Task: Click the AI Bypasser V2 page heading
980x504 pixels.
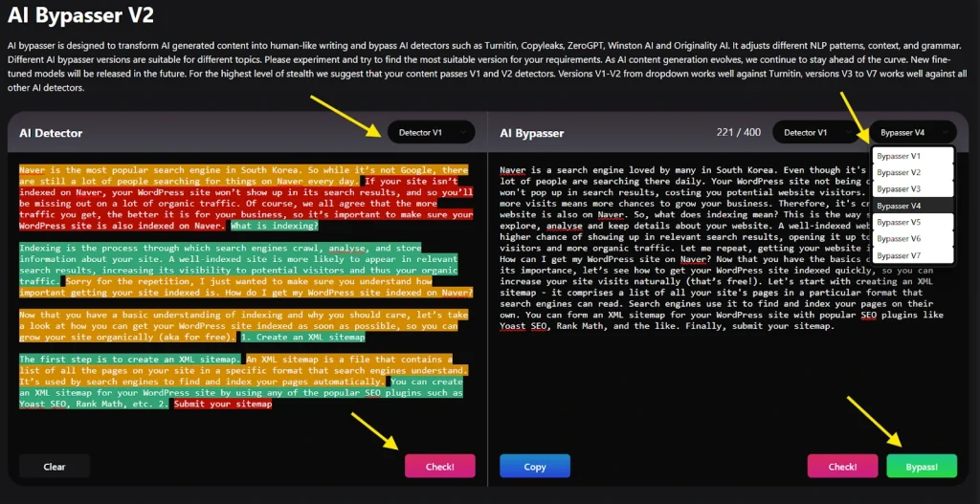Action: [x=80, y=15]
